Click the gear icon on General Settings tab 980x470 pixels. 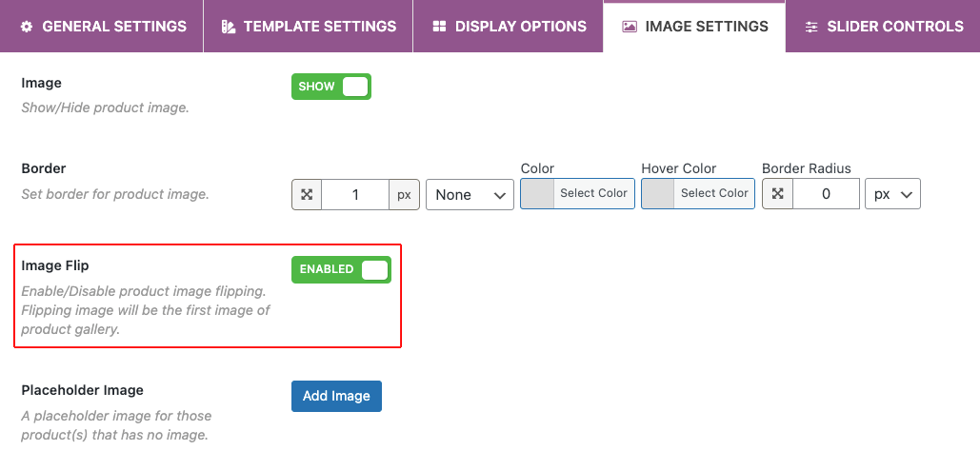(27, 27)
